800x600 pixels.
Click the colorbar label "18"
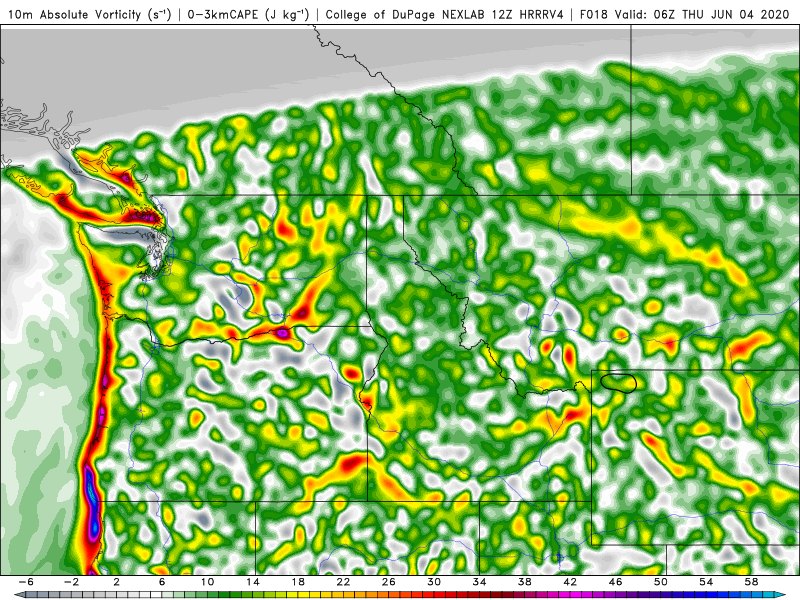tap(298, 582)
